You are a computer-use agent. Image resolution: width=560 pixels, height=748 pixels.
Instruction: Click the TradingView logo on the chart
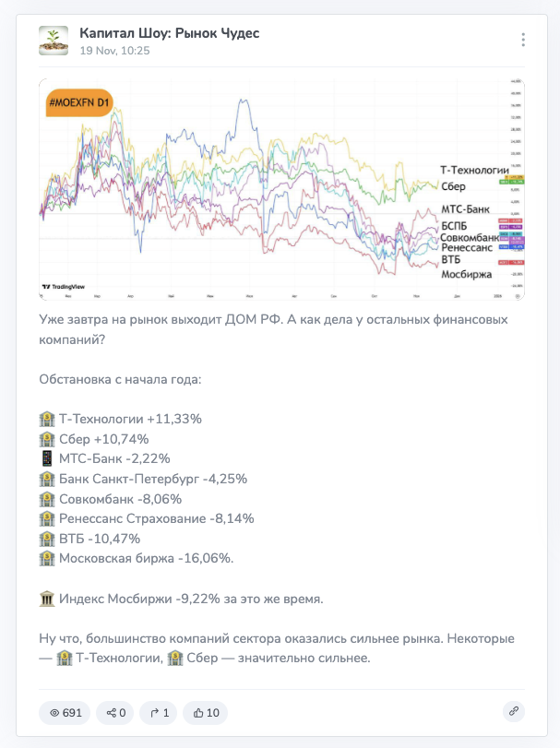tap(63, 287)
